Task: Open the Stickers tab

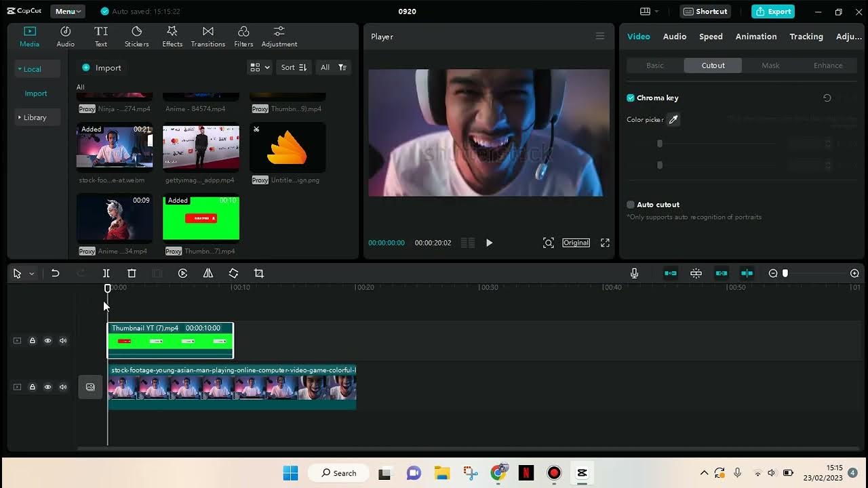Action: 136,37
